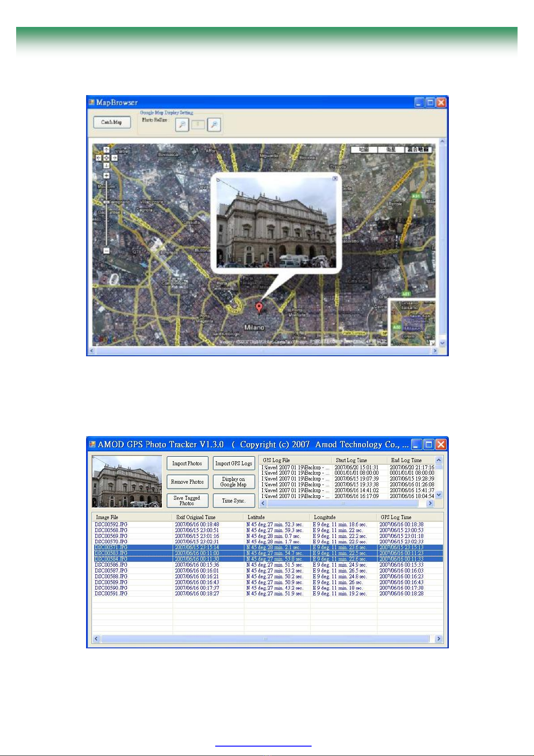Select the DSC00570.JPG row

pyautogui.click(x=268, y=542)
